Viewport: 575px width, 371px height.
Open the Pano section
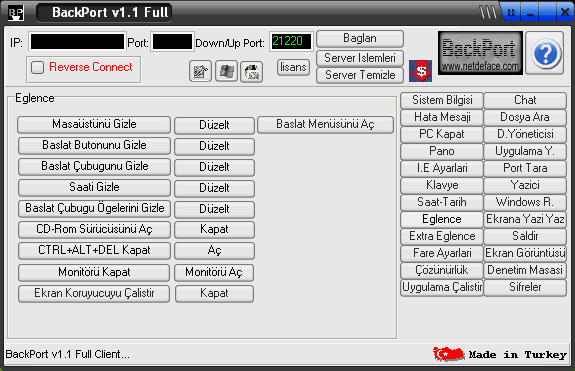point(442,151)
